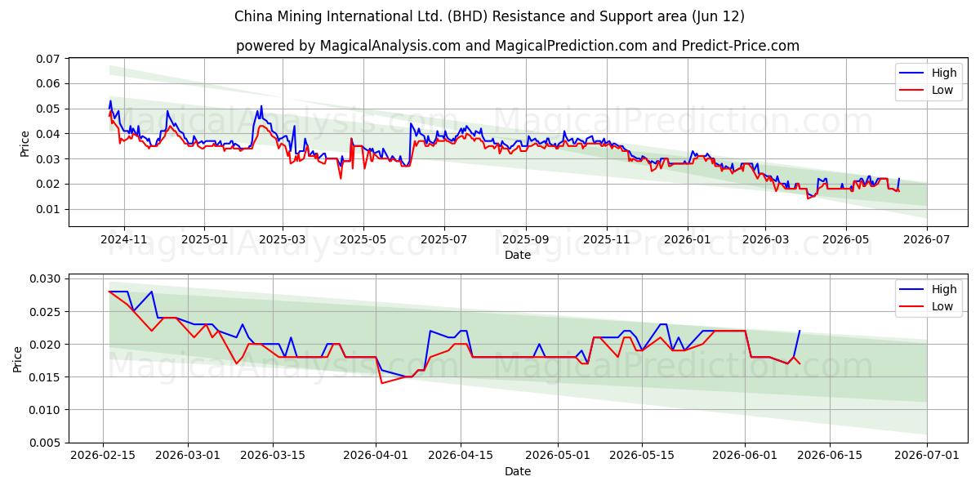The width and height of the screenshot is (980, 490).
Task: Select the 2026-07-01 date tick label
Action: tap(927, 457)
